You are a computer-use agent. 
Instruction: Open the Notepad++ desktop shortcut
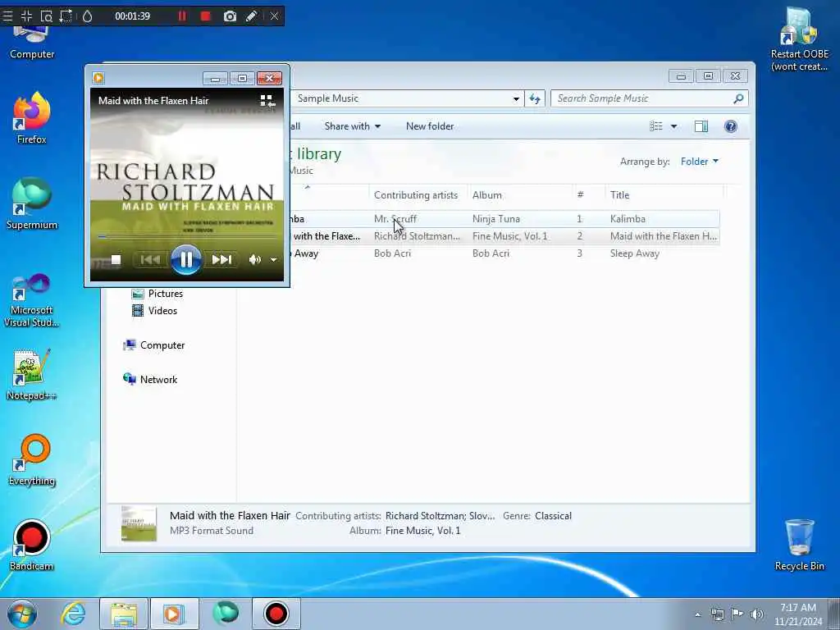coord(32,375)
